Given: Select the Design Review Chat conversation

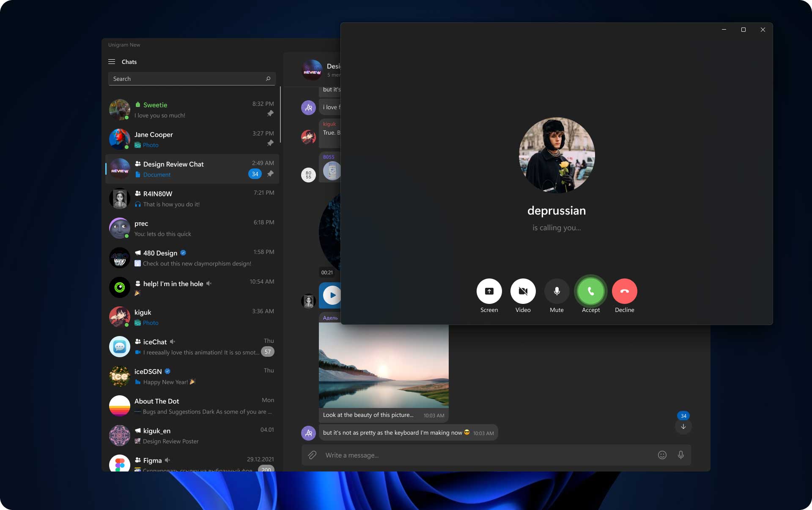Looking at the screenshot, I should 192,169.
